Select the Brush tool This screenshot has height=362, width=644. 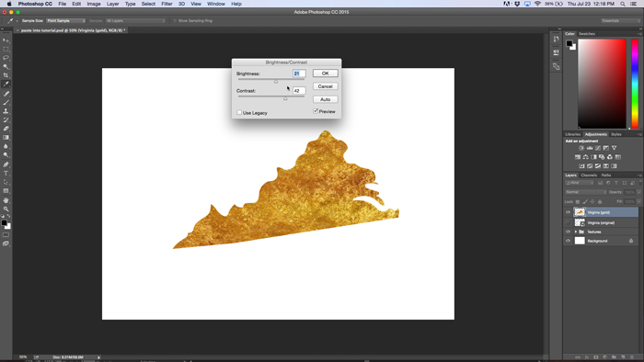[6, 102]
